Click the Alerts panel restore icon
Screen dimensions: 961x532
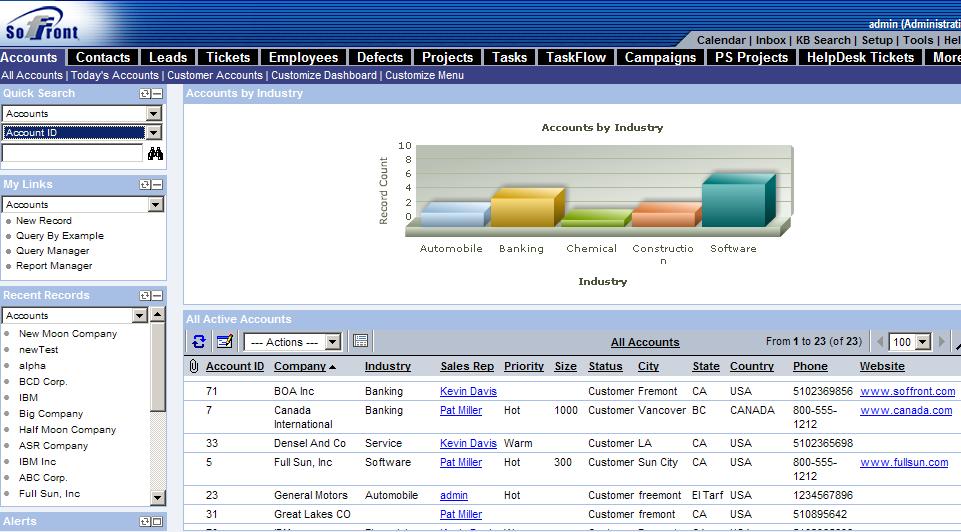[145, 522]
